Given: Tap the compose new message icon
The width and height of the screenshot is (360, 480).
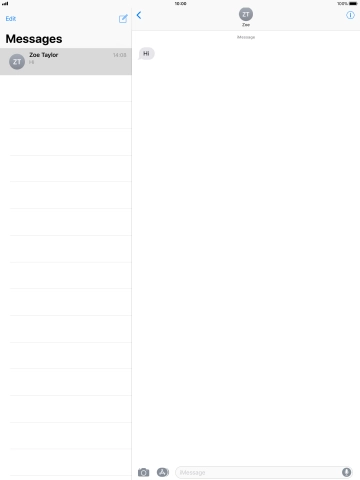Looking at the screenshot, I should [123, 19].
